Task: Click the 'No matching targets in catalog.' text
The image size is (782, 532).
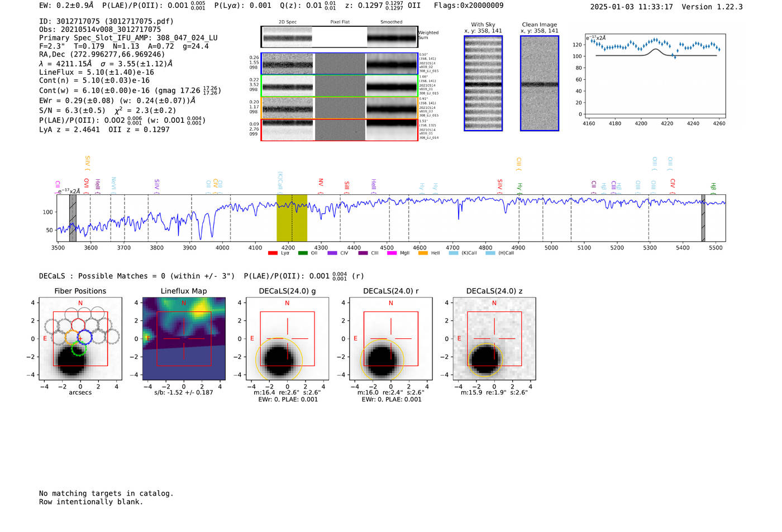Action: tap(106, 493)
